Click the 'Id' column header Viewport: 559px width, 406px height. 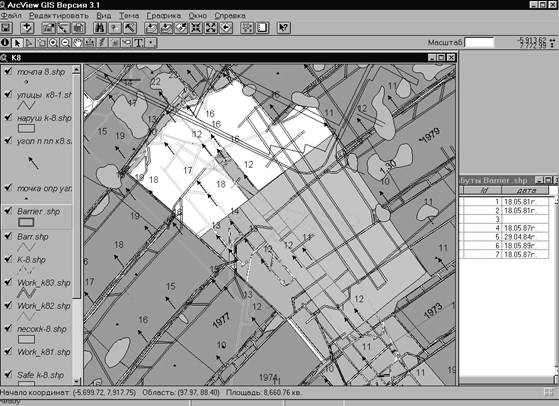(x=483, y=190)
